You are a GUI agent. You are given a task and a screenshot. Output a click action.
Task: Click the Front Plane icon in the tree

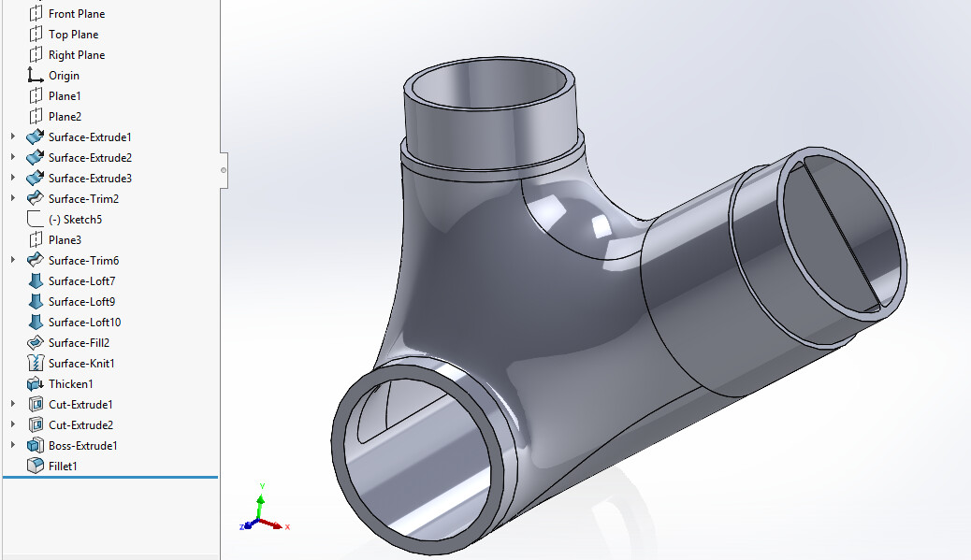(36, 14)
